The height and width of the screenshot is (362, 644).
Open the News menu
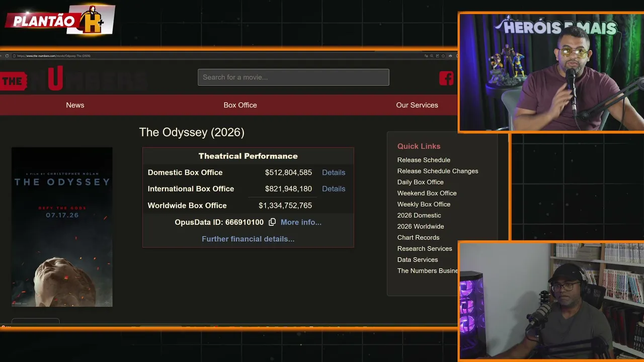75,105
